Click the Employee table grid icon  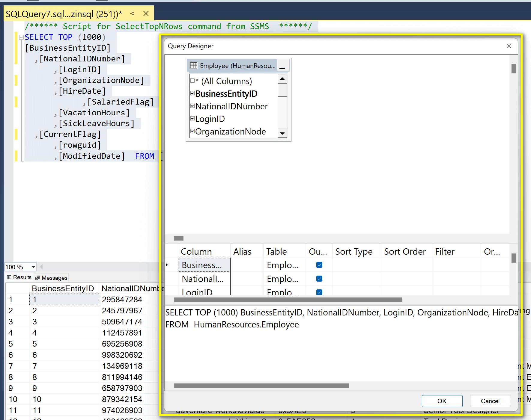pyautogui.click(x=194, y=65)
